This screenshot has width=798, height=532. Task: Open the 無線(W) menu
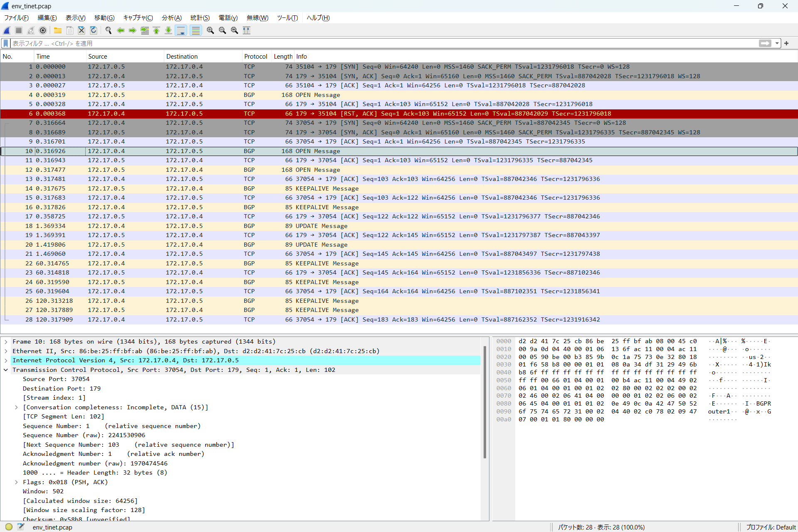tap(257, 18)
